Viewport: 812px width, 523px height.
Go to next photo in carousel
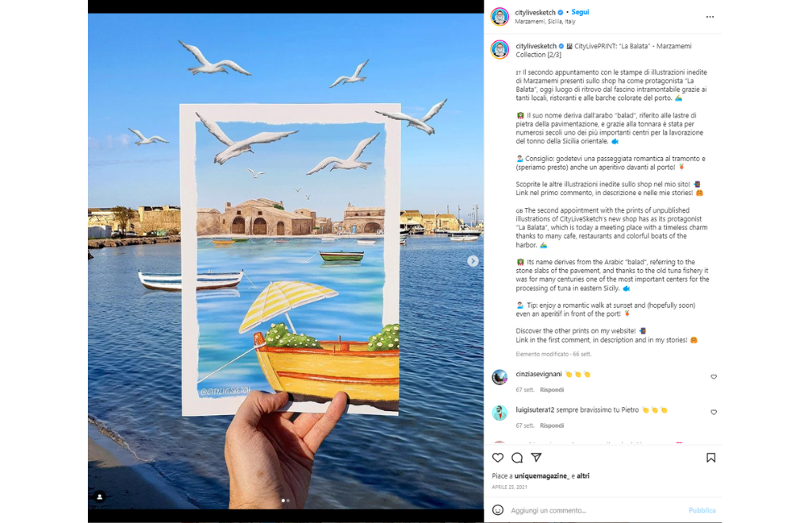tap(473, 261)
